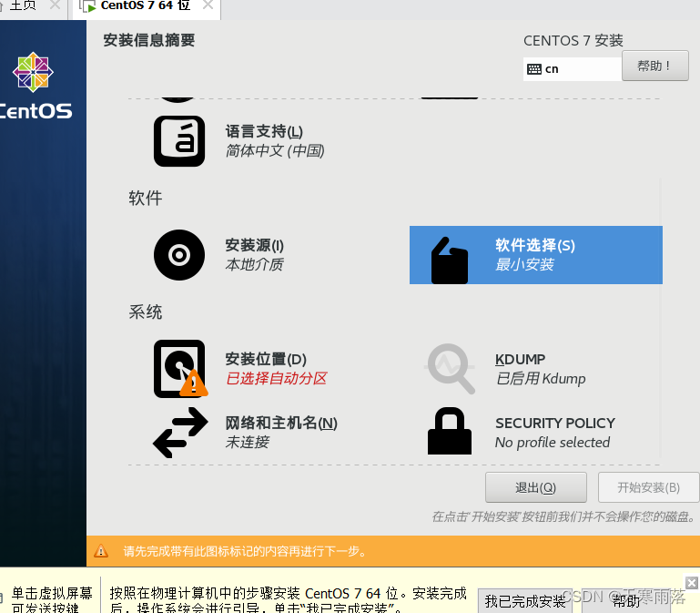
Task: Click the Installation Source (安装源) disc icon
Action: tap(179, 255)
